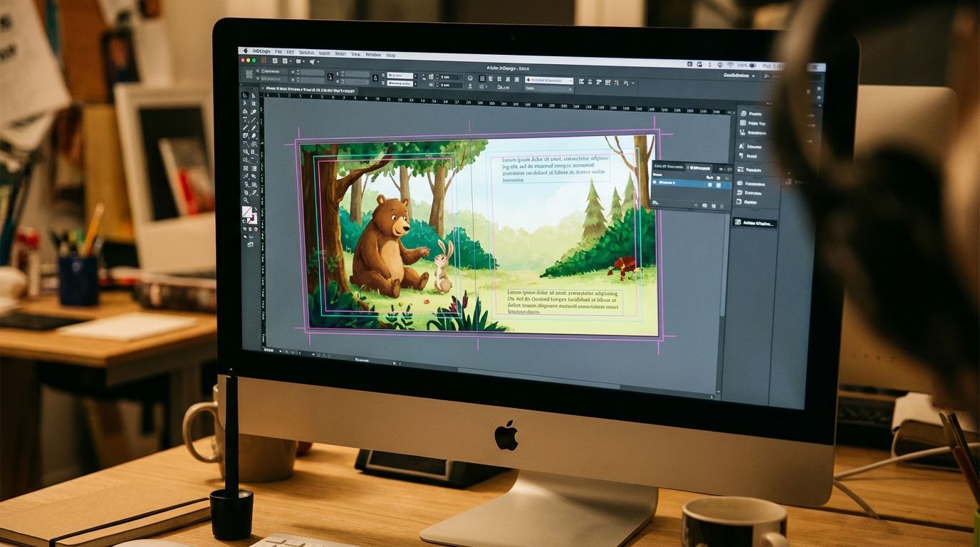Select the highlighted layer row in floating panel
The width and height of the screenshot is (980, 547).
692,182
